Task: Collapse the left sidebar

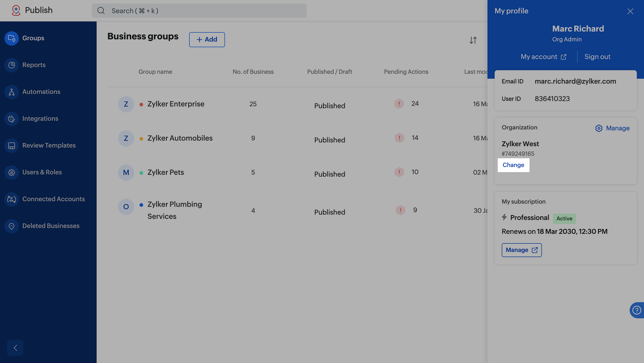Action: pyautogui.click(x=15, y=348)
